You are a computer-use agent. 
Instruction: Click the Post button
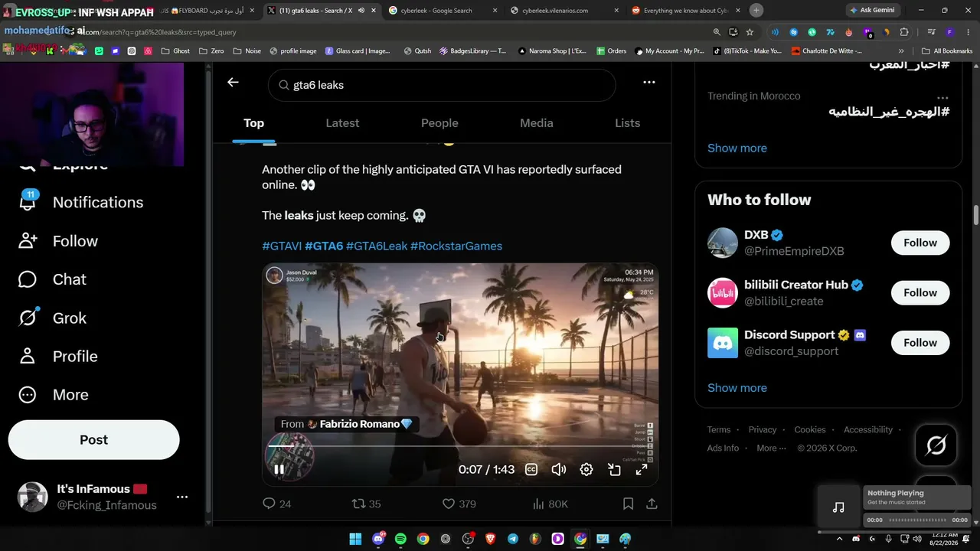93,440
